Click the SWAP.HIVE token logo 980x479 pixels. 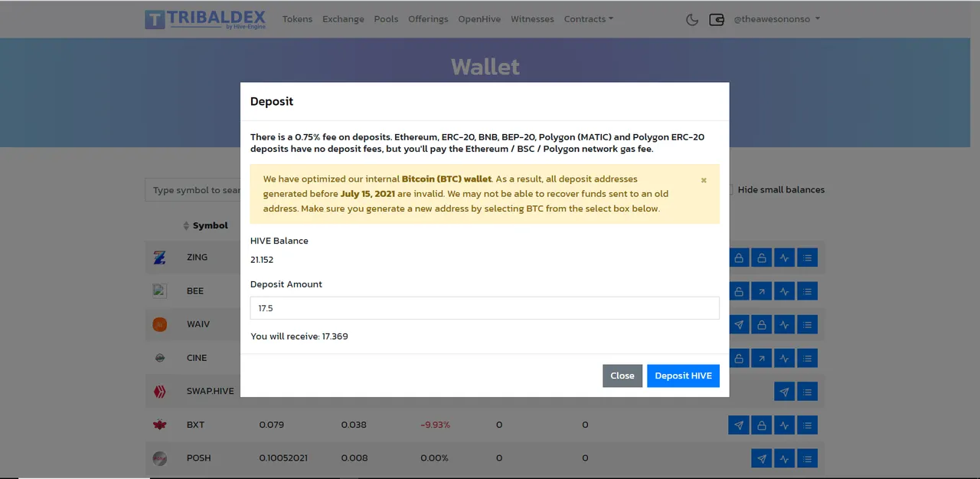click(159, 392)
